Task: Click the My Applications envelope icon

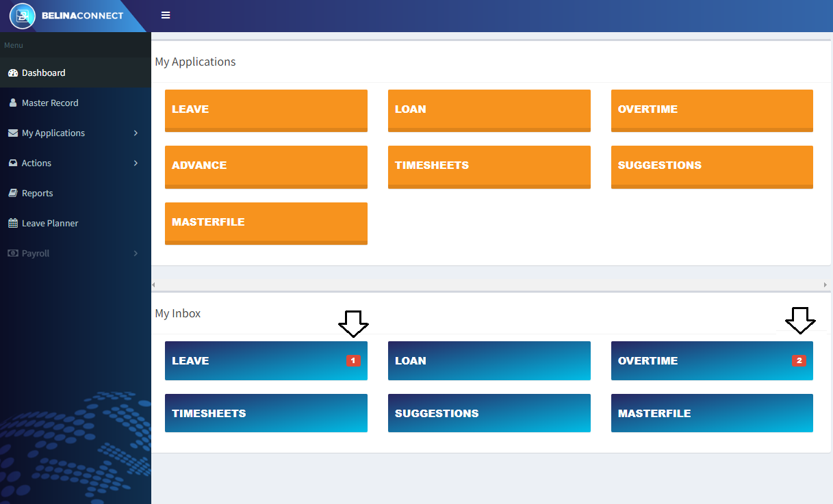Action: [x=13, y=133]
